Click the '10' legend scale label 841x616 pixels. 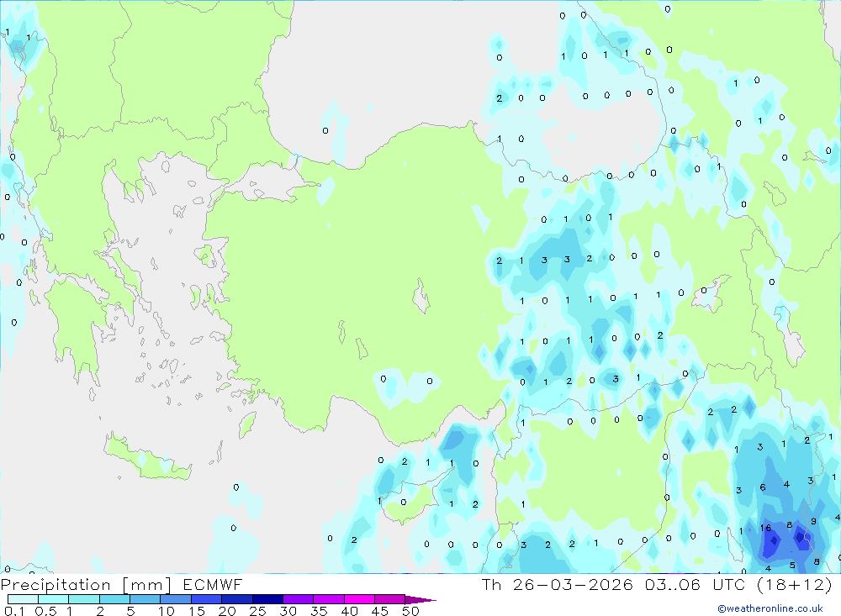[x=167, y=611]
